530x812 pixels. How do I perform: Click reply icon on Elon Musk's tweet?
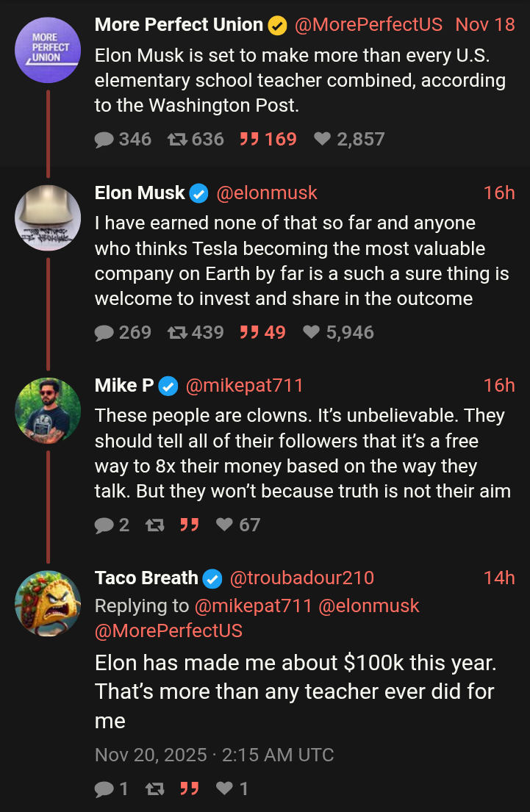pyautogui.click(x=105, y=333)
